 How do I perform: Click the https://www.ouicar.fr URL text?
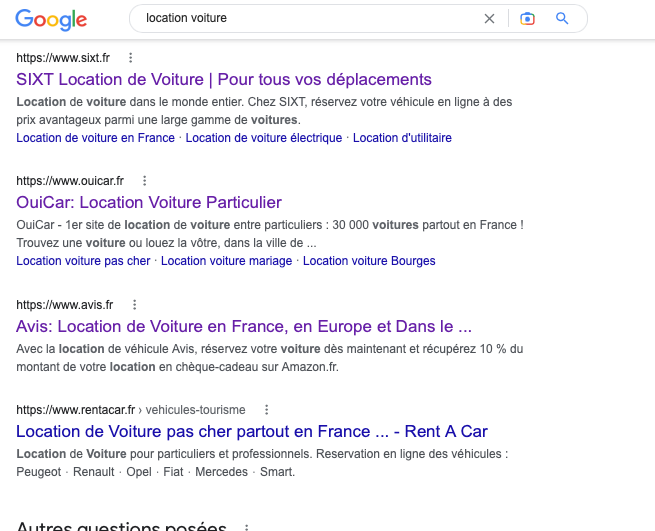(x=70, y=181)
